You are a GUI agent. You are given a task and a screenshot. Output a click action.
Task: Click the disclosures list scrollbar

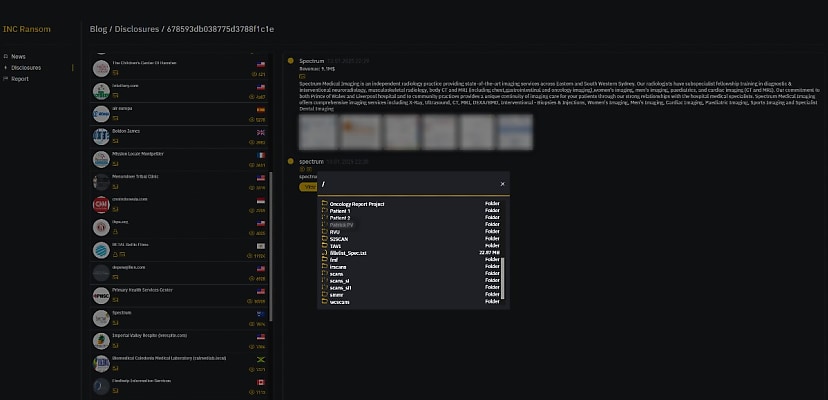(x=271, y=246)
